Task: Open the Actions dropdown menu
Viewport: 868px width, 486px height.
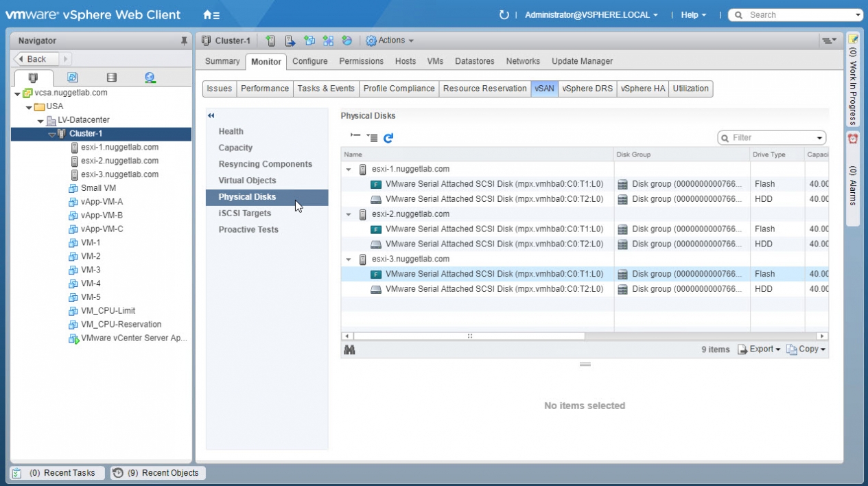Action: point(390,40)
